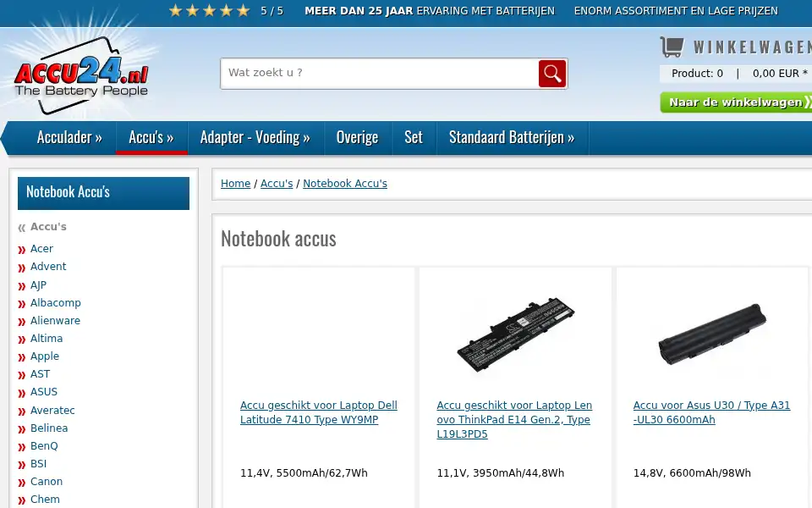This screenshot has height=508, width=812.
Task: Select ASUS in brand list
Action: point(43,392)
